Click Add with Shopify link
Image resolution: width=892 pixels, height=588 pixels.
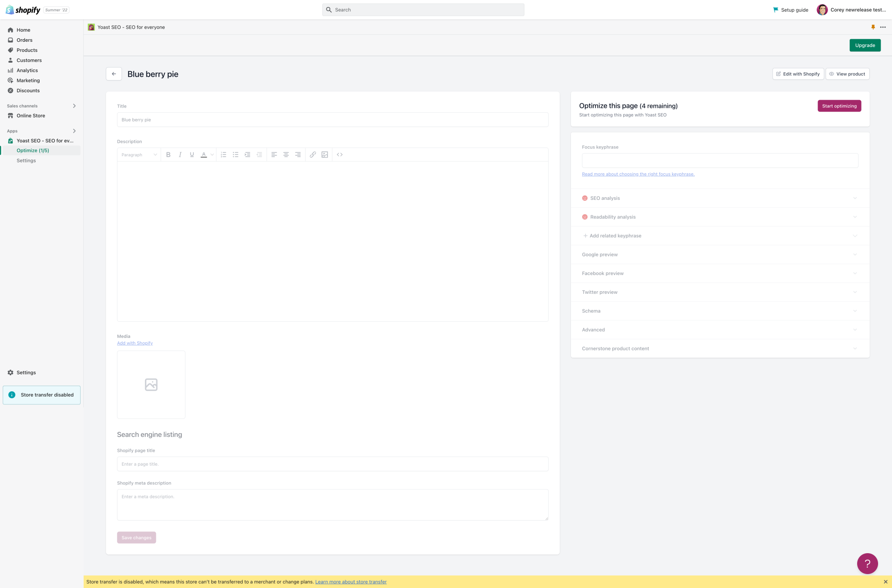click(135, 343)
